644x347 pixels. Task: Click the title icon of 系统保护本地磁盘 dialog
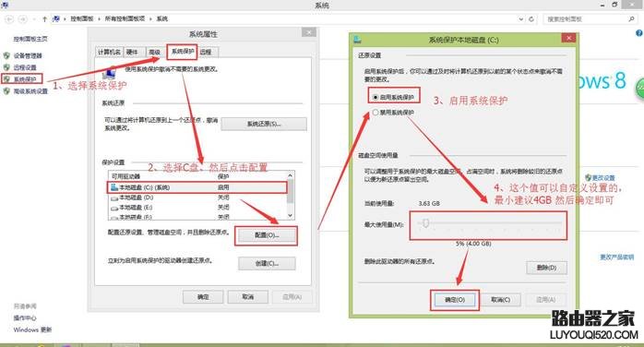tap(357, 40)
